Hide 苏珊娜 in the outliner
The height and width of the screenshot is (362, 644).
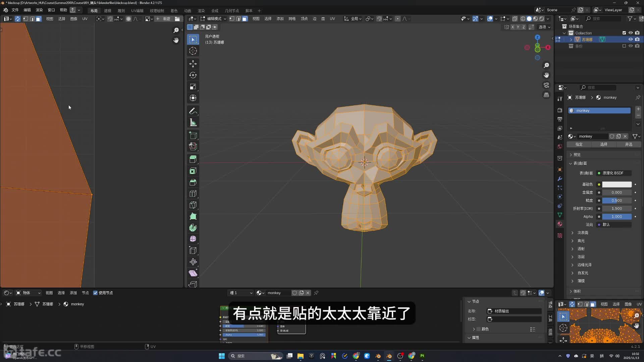631,39
